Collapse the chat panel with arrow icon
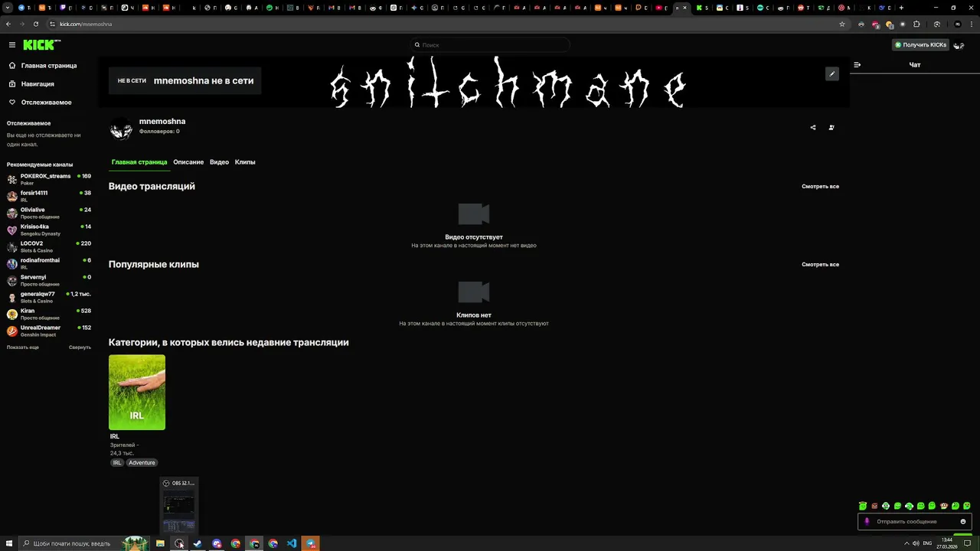 click(857, 65)
